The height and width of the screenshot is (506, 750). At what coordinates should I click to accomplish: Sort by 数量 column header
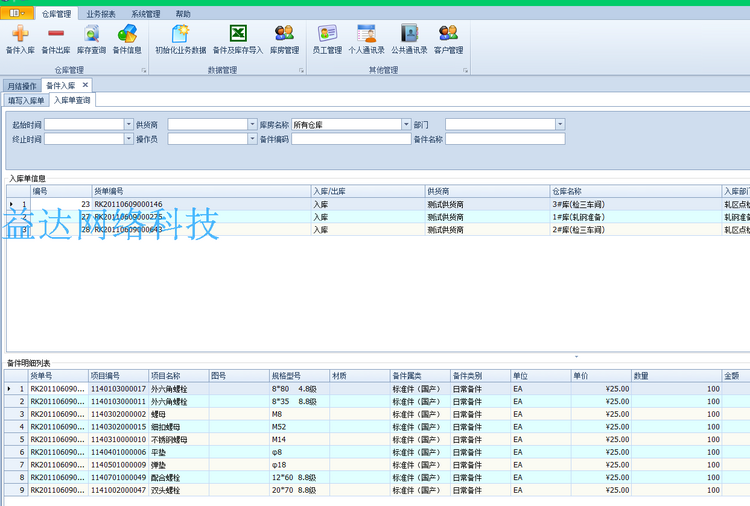676,376
